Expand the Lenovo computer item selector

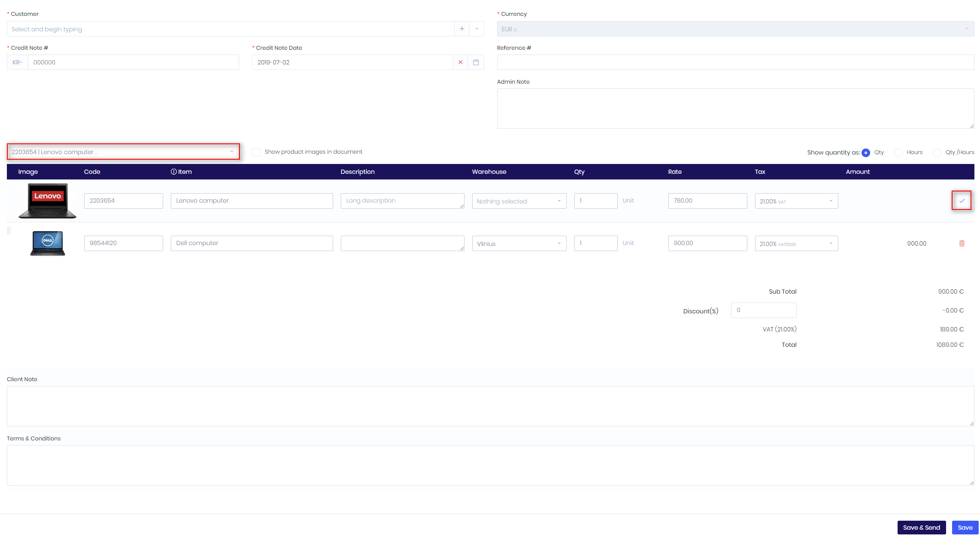tap(123, 152)
